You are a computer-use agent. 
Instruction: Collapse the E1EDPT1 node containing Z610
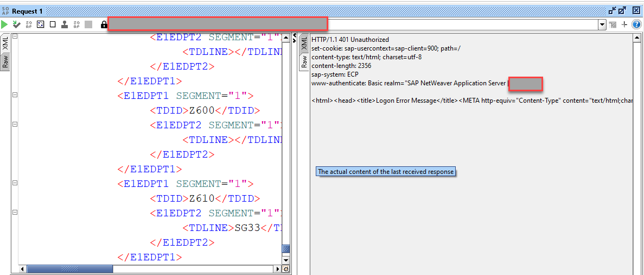15,183
